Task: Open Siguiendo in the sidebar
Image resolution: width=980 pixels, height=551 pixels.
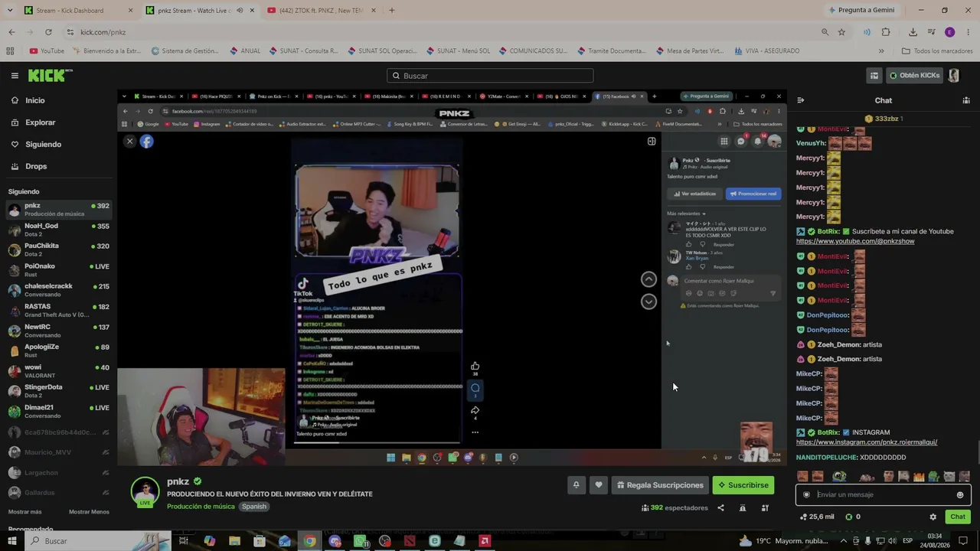Action: point(43,144)
